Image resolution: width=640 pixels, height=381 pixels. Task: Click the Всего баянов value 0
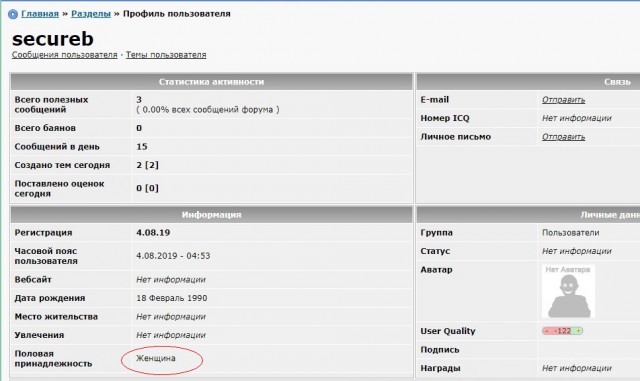coord(139,128)
